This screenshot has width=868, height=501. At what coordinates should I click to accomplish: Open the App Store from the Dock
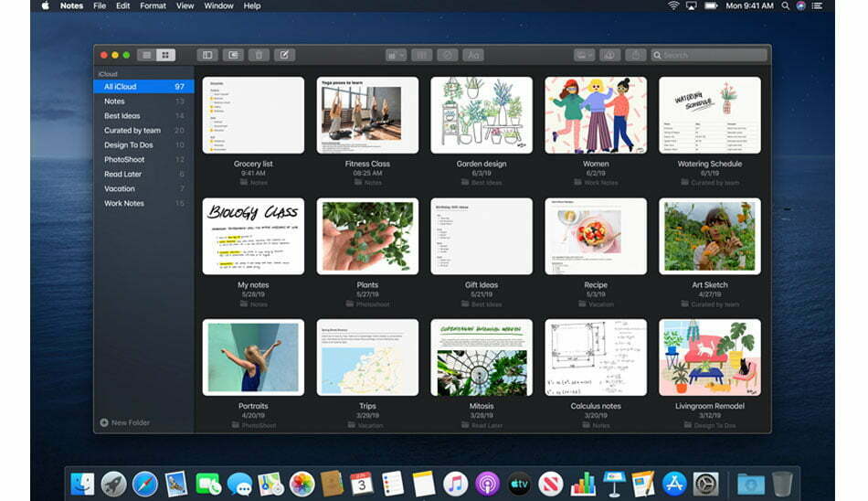pyautogui.click(x=674, y=484)
